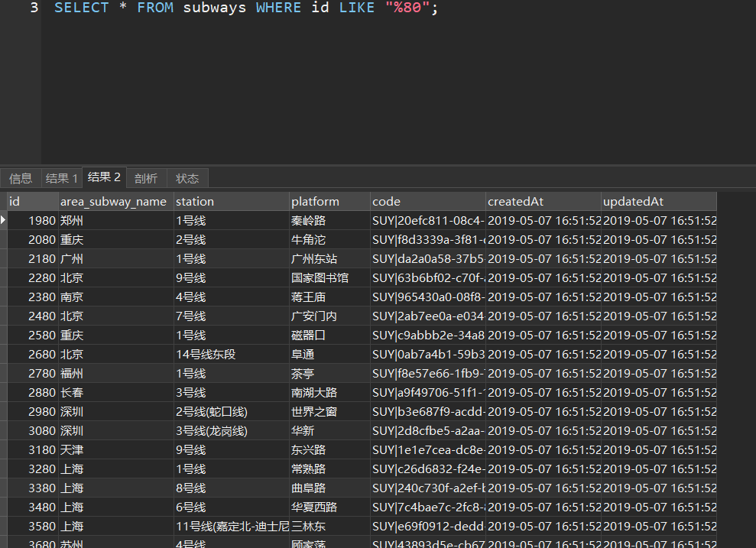Screen dimensions: 756x548
Task: Select the id cell 2680
Action: coord(33,354)
